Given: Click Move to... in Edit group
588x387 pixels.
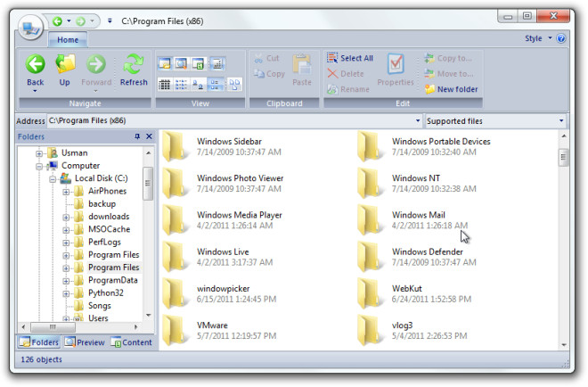Looking at the screenshot, I should 448,74.
